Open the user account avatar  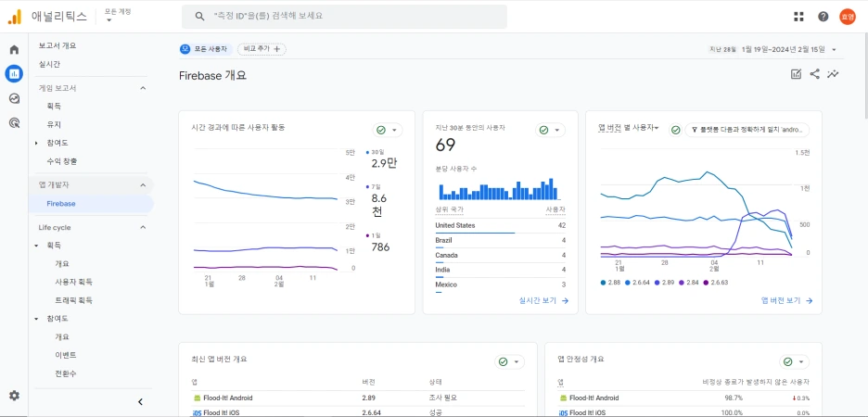[848, 17]
